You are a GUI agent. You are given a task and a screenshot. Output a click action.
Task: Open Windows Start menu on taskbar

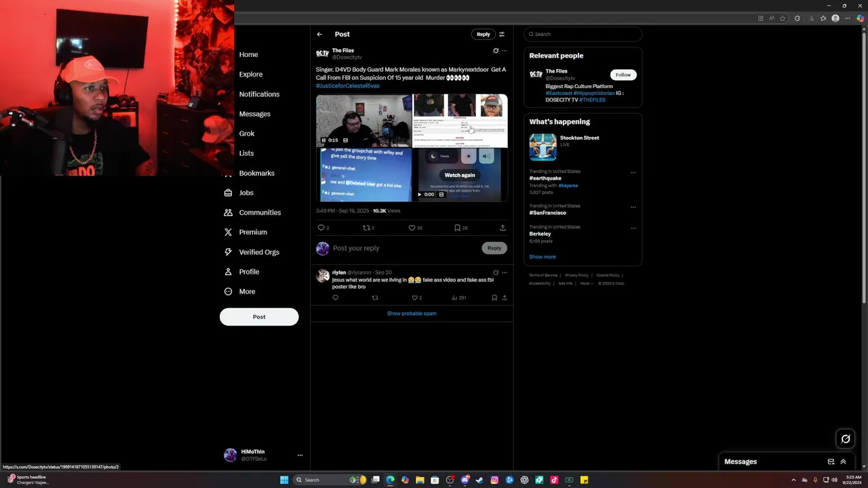[284, 480]
